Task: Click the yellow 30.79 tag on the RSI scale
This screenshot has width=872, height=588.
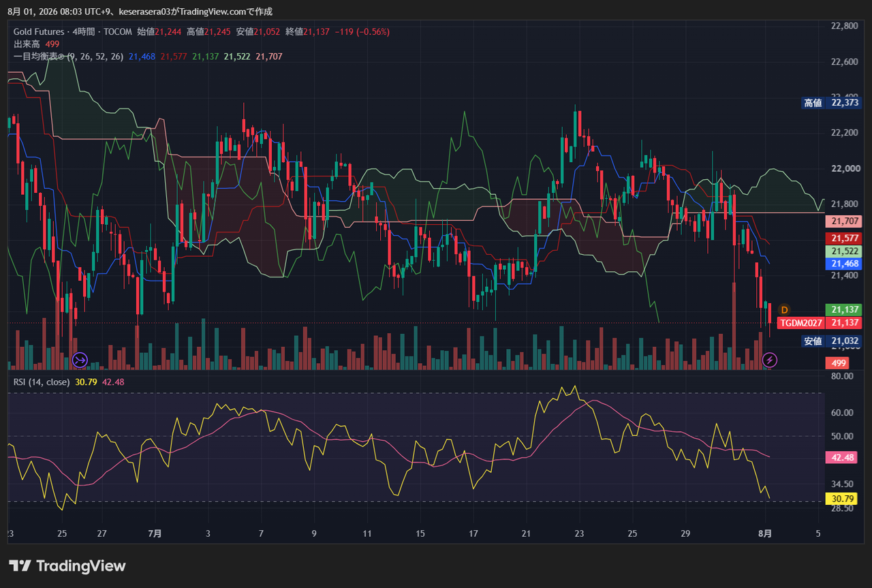Action: (840, 499)
